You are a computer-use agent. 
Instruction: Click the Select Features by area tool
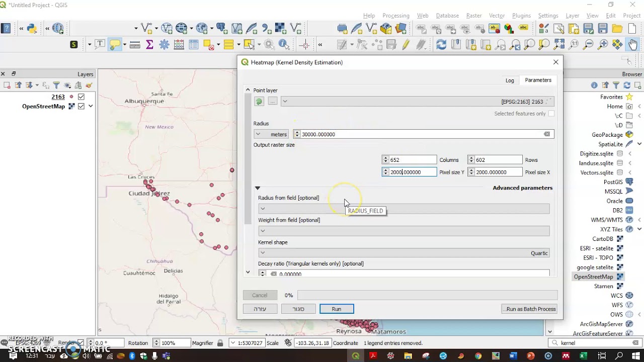point(249,45)
